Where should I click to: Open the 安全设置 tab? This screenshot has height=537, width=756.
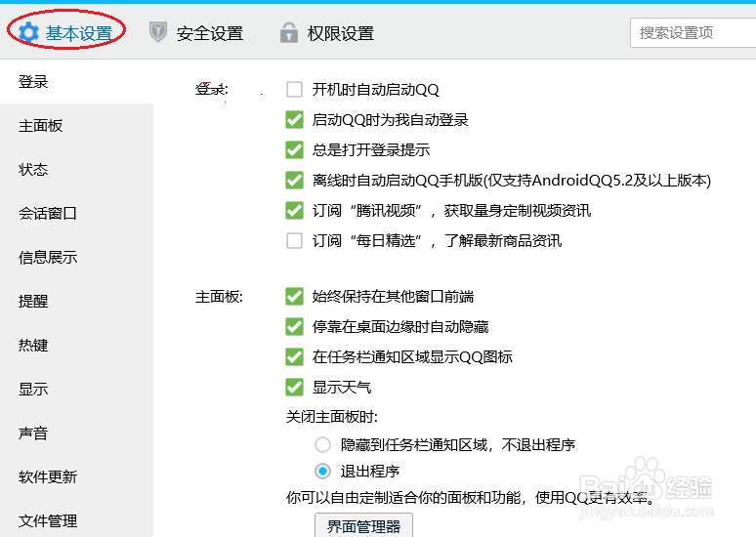tap(195, 33)
